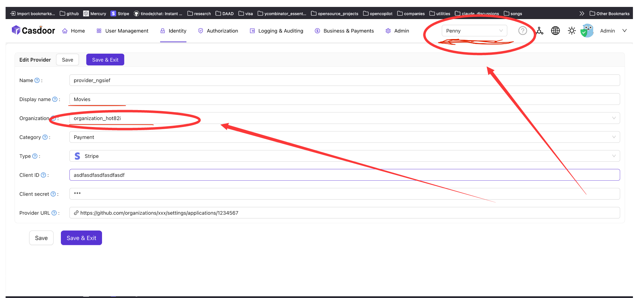The width and height of the screenshot is (644, 298).
Task: Click the help icon beside Client secret
Action: click(x=53, y=194)
